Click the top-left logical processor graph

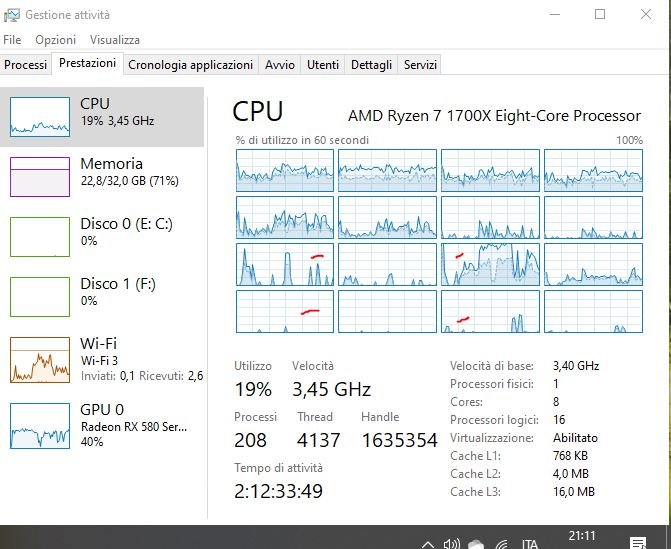pos(285,170)
